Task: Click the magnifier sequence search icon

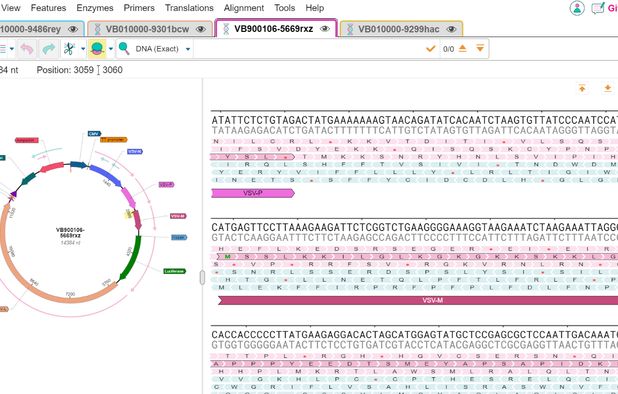Action: pos(124,48)
